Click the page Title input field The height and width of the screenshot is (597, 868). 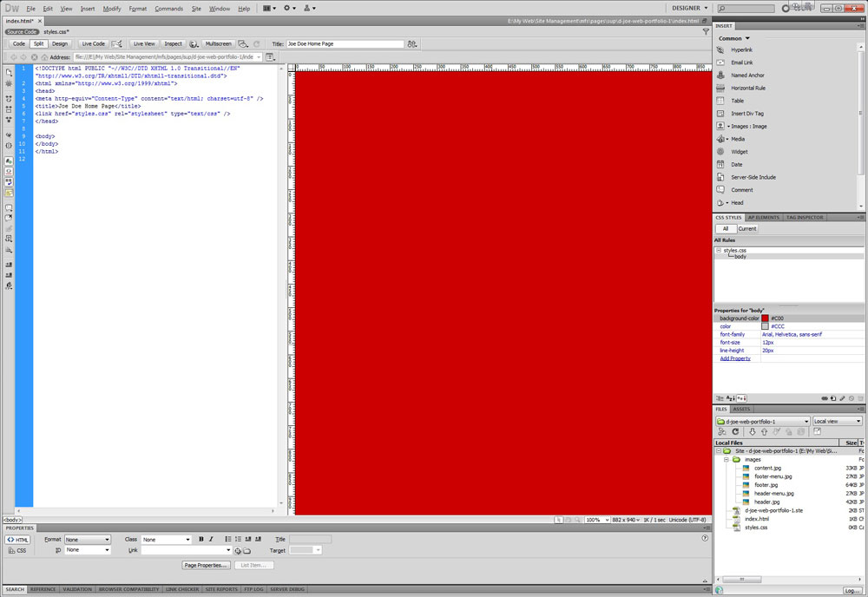point(345,43)
